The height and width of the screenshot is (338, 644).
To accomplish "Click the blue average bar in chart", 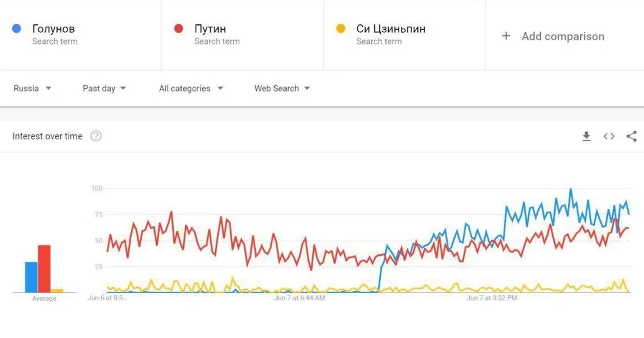I will pyautogui.click(x=31, y=277).
